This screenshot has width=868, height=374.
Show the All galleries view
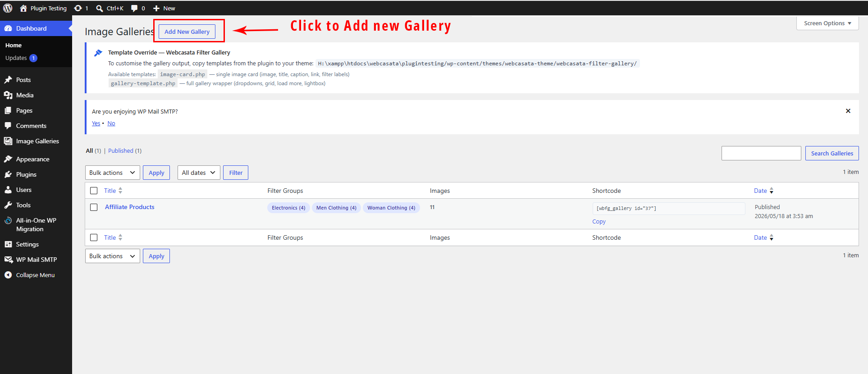tap(89, 151)
